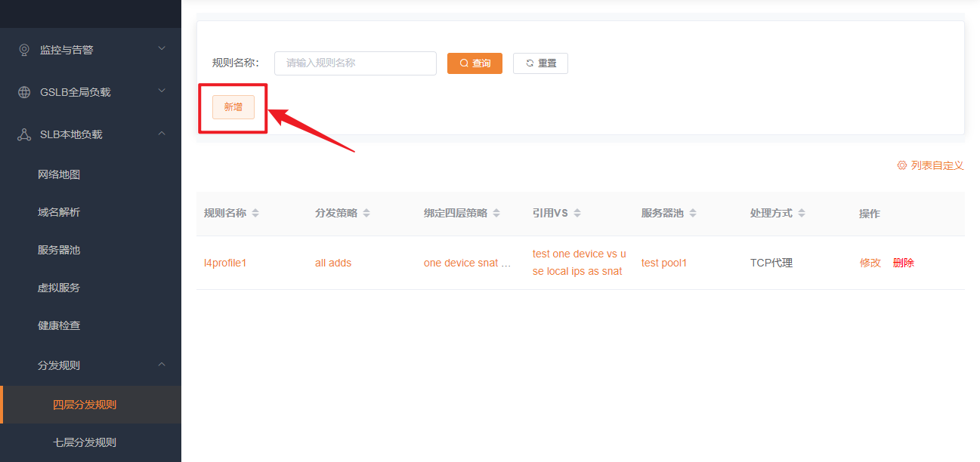Screen dimensions: 980x462
Task: Expand the 监控与告警 menu chevron
Action: 161,49
